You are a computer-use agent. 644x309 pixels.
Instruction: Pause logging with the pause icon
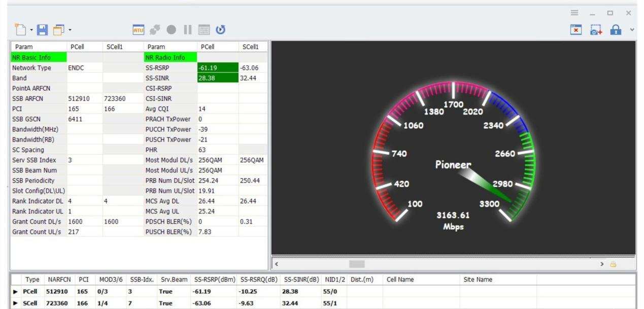tap(188, 30)
